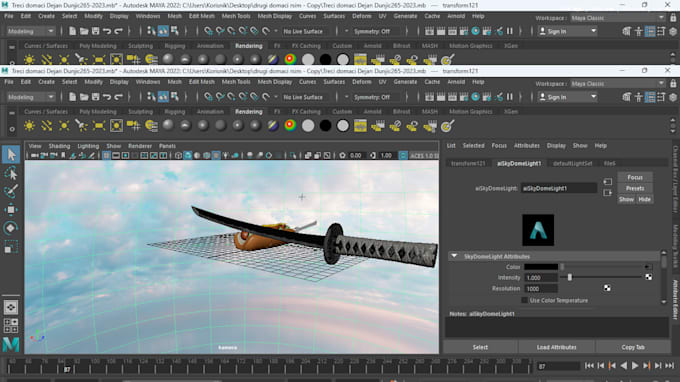Image resolution: width=680 pixels, height=382 pixels.
Task: Activate the Rotate tool in the toolbox
Action: click(11, 228)
